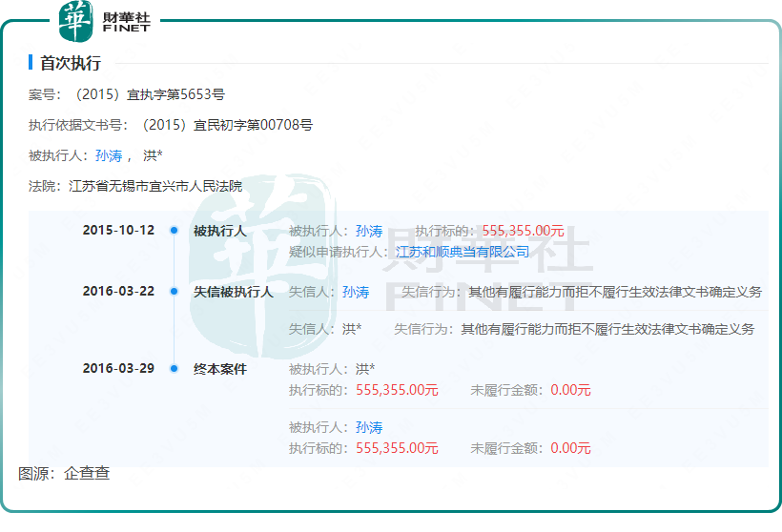Select the 2016-03-22 timeline dot

coord(174,292)
